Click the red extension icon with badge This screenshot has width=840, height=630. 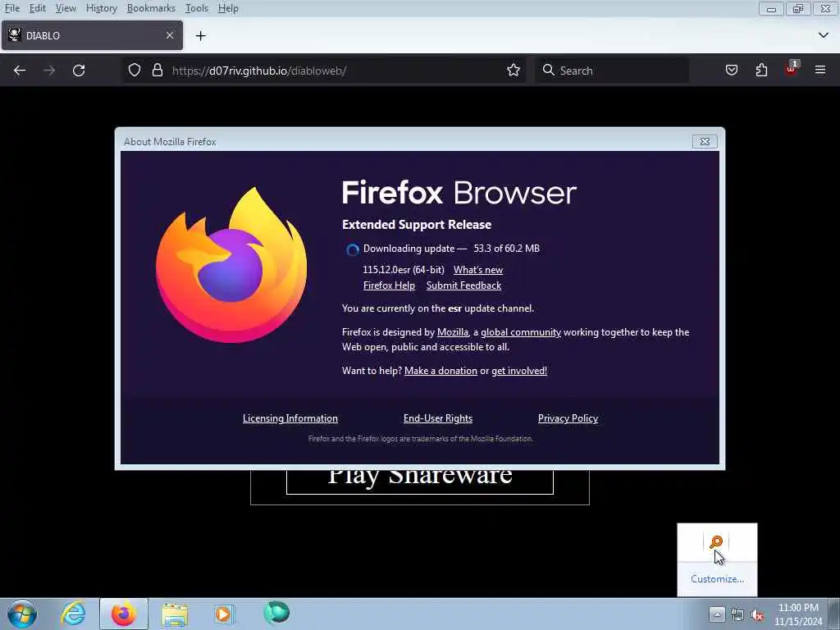click(792, 69)
